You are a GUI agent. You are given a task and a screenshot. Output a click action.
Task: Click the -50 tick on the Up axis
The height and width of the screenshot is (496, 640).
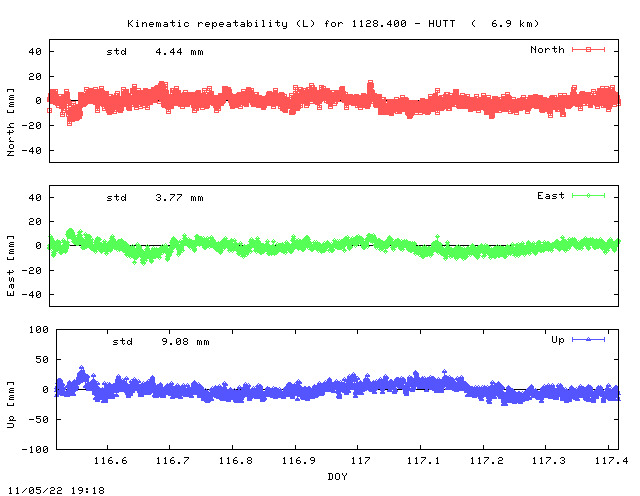[39, 419]
